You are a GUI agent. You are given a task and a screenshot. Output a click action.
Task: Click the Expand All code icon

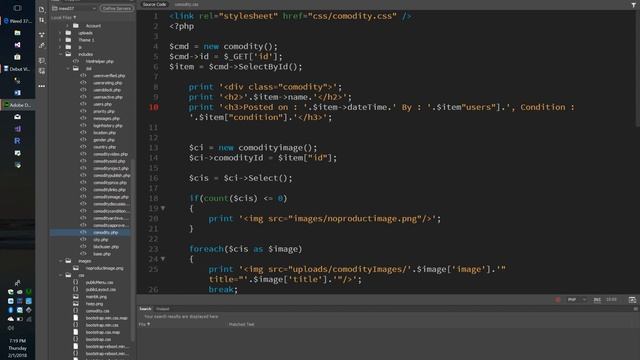(x=42, y=34)
